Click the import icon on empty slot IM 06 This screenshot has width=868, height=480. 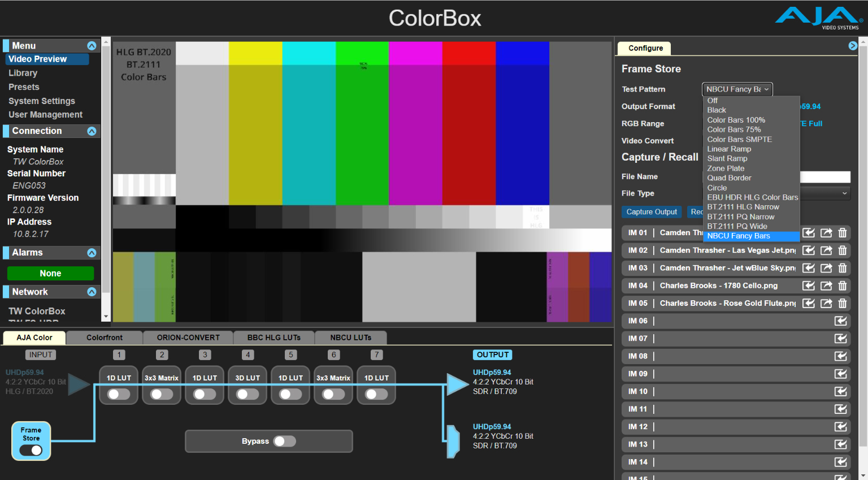pyautogui.click(x=840, y=321)
